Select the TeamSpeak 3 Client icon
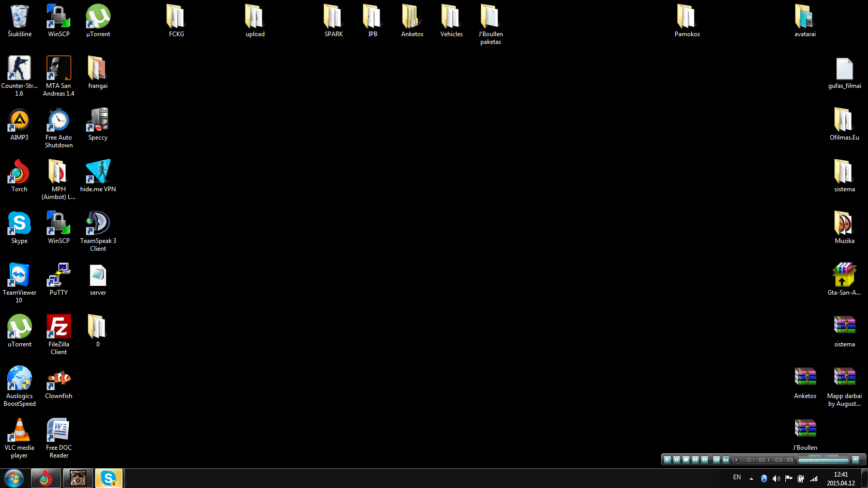 point(98,231)
